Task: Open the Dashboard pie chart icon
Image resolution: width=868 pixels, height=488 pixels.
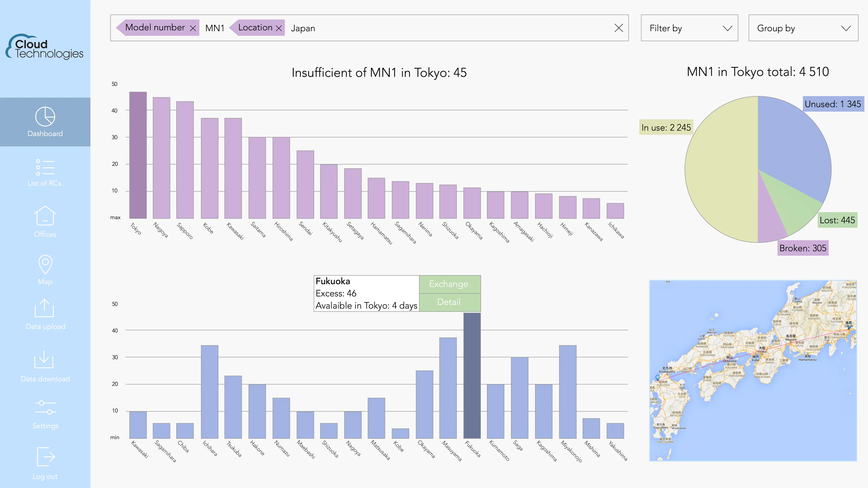Action: [45, 117]
